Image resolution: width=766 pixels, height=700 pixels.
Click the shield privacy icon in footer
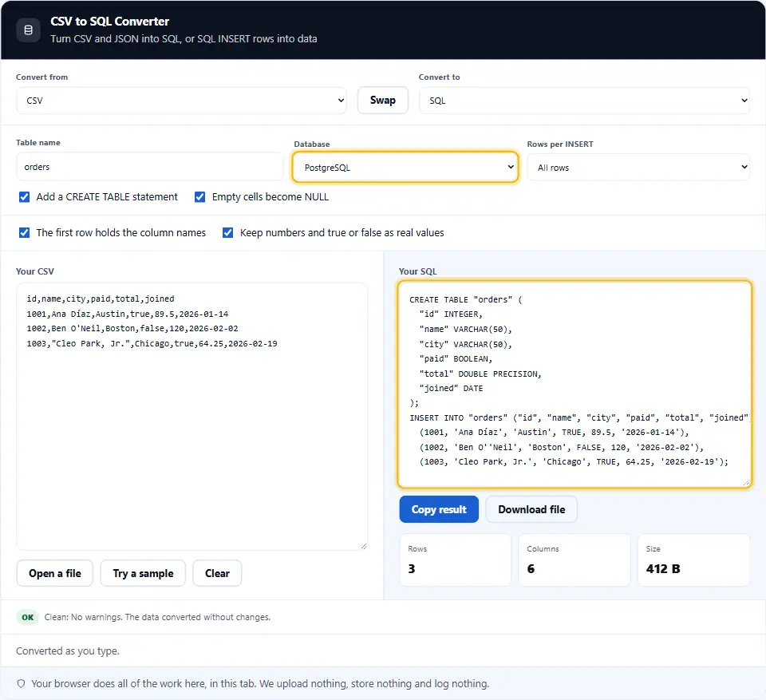21,683
